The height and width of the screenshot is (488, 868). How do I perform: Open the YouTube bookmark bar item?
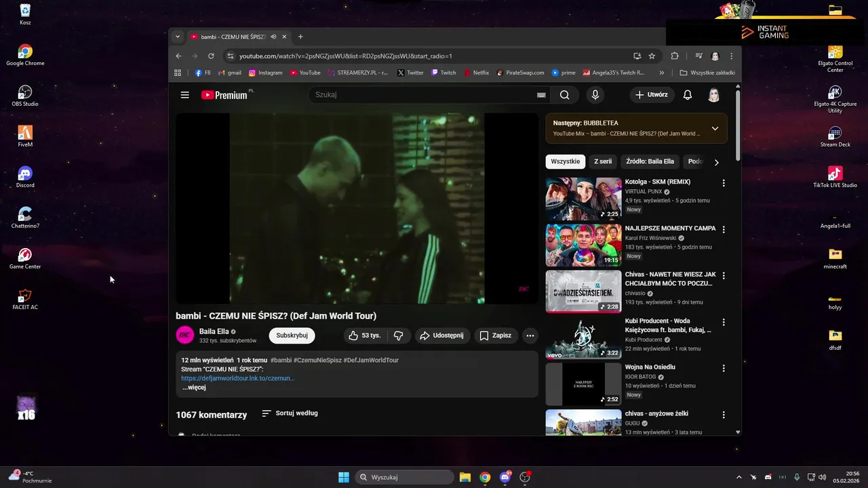[305, 73]
